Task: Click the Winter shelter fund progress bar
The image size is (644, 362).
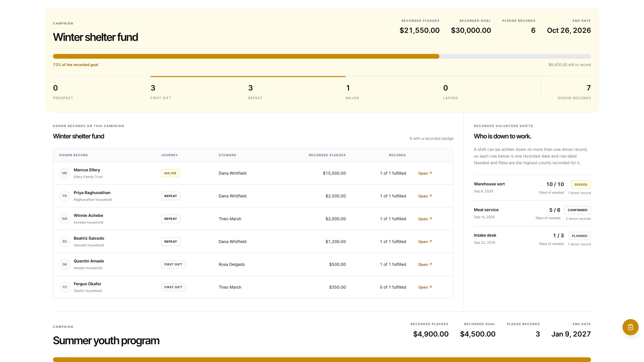Action: 322,56
